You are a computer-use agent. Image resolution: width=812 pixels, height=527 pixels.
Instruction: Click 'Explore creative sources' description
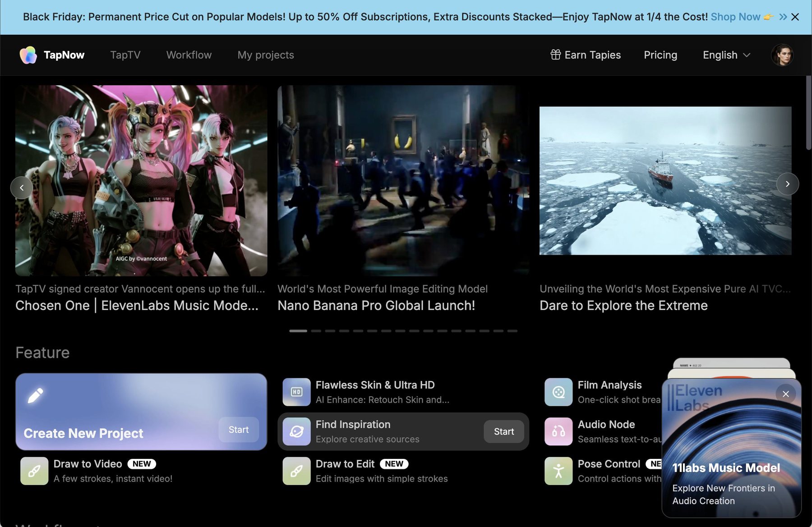pyautogui.click(x=368, y=439)
